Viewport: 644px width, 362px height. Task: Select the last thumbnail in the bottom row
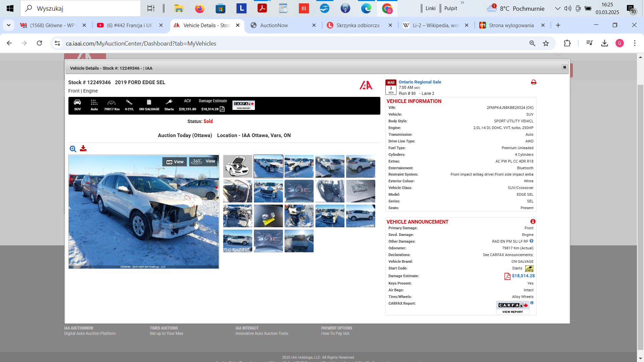point(299,241)
